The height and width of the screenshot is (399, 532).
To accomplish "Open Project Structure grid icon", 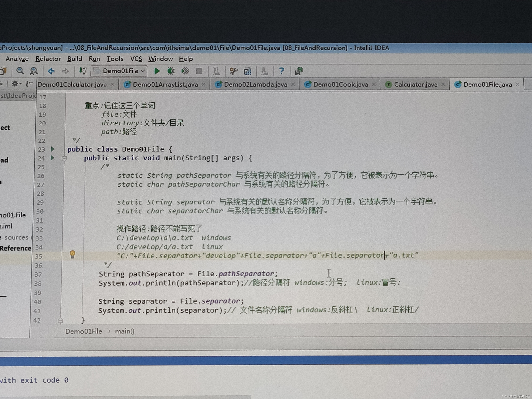I will point(248,71).
